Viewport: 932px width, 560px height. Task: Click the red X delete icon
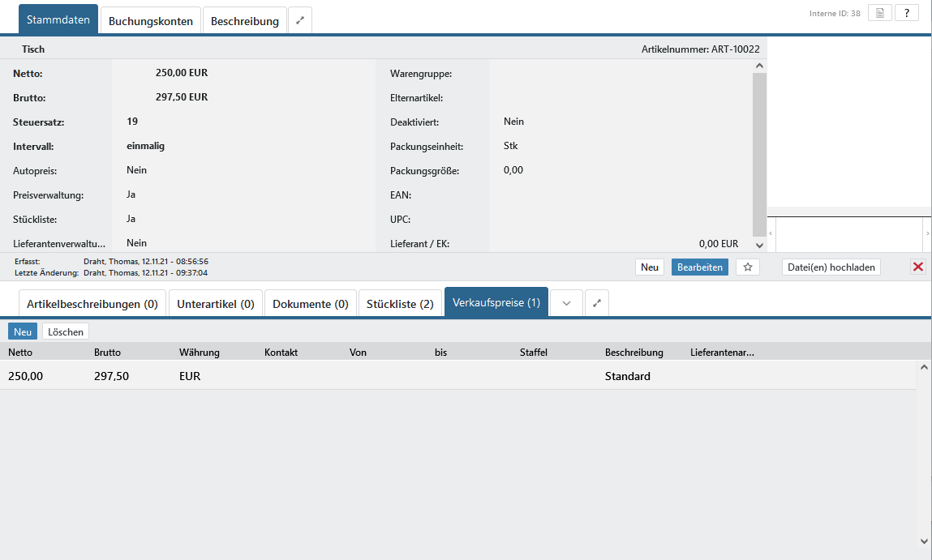point(917,267)
